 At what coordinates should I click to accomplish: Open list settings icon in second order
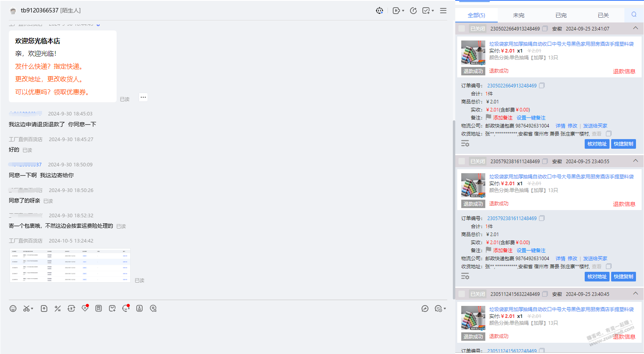click(x=465, y=276)
